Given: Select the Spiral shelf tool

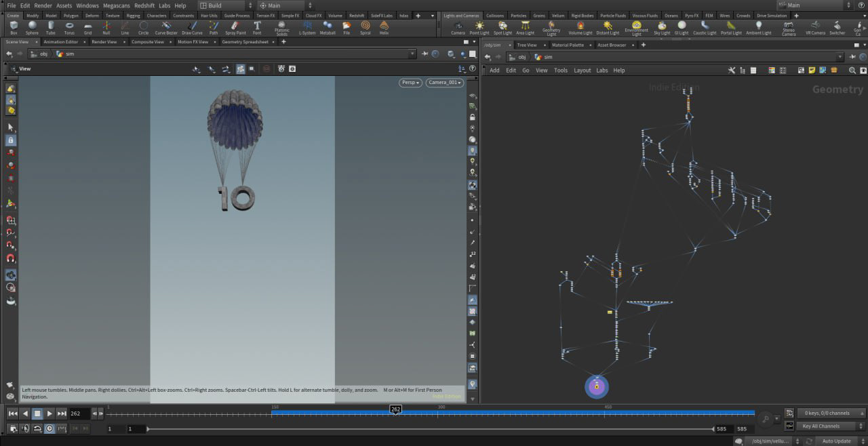Looking at the screenshot, I should click(x=366, y=27).
